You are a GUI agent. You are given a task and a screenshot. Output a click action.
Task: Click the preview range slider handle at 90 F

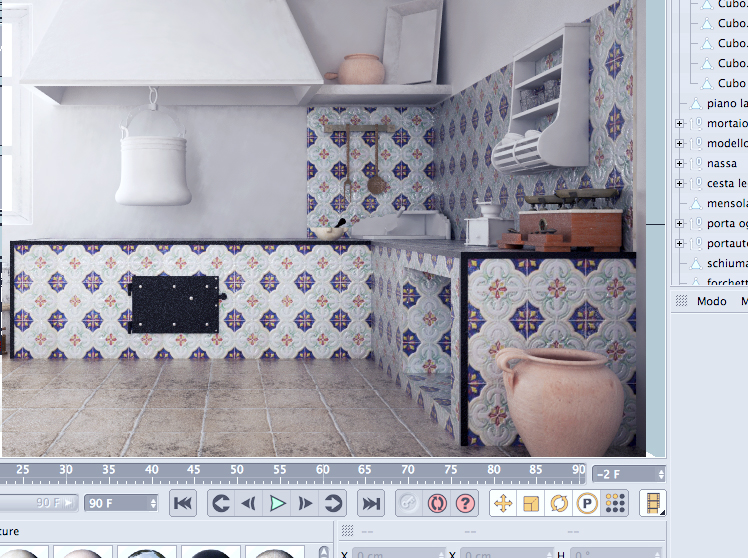[x=69, y=503]
